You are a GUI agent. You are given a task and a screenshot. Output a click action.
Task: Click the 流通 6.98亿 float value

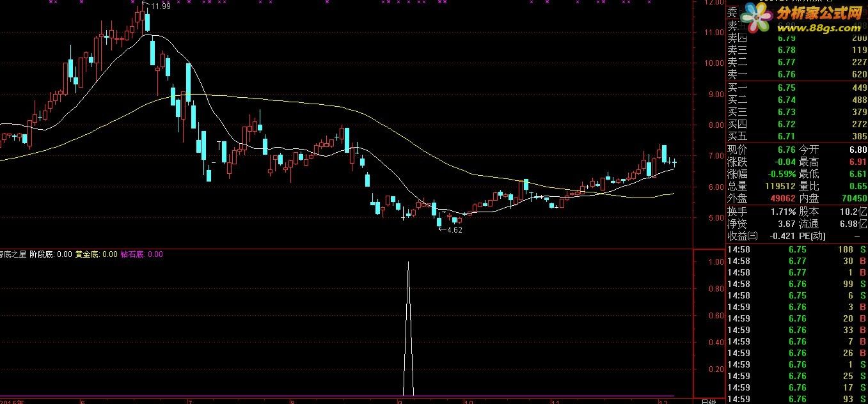point(854,224)
